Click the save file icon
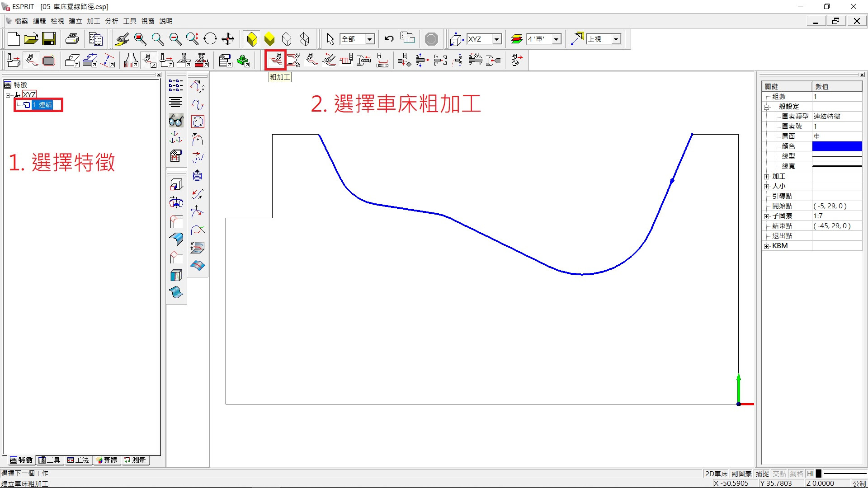The height and width of the screenshot is (488, 868). 49,39
